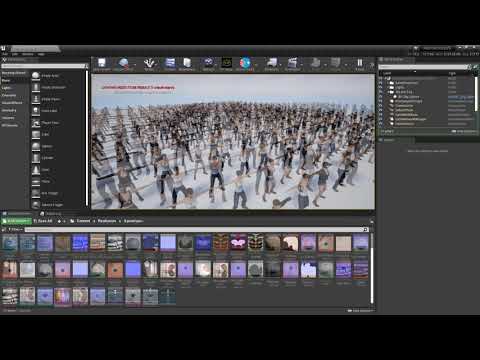Open the Settings toolbar icon
The width and height of the screenshot is (480, 360).
[x=209, y=63]
